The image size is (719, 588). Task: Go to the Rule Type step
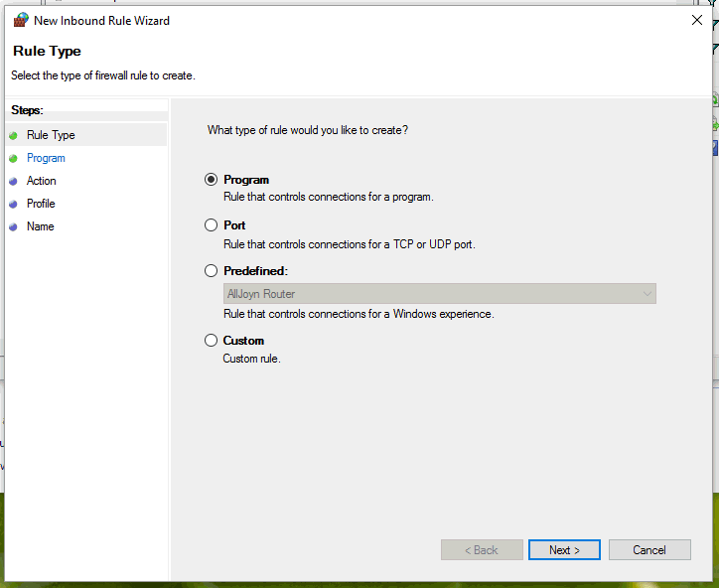coord(51,135)
